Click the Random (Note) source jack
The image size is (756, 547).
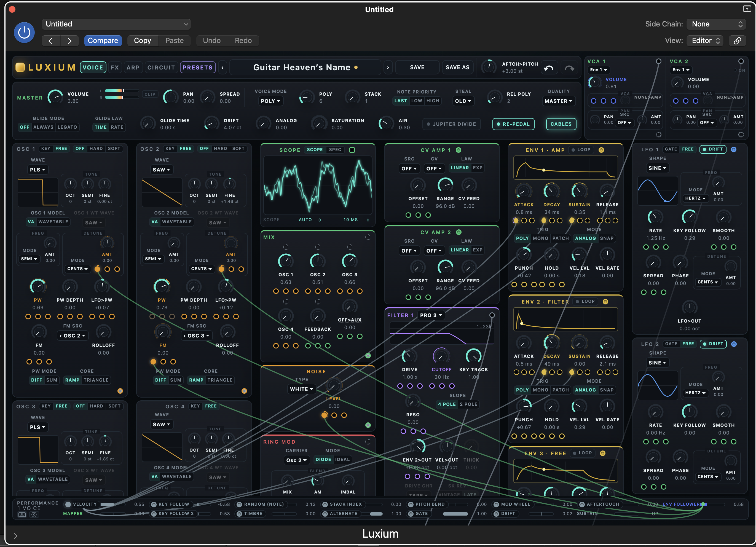[x=239, y=504]
